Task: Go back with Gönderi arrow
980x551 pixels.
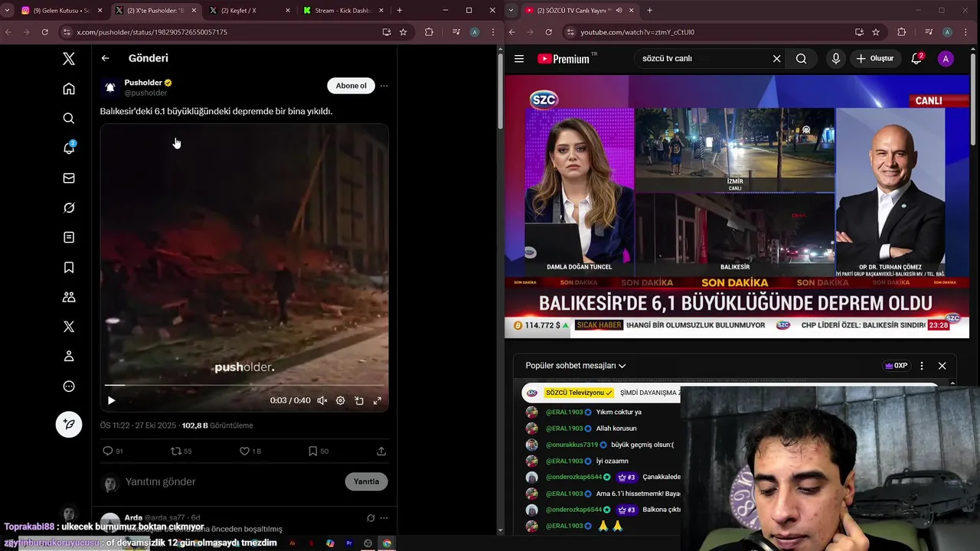Action: click(x=106, y=58)
